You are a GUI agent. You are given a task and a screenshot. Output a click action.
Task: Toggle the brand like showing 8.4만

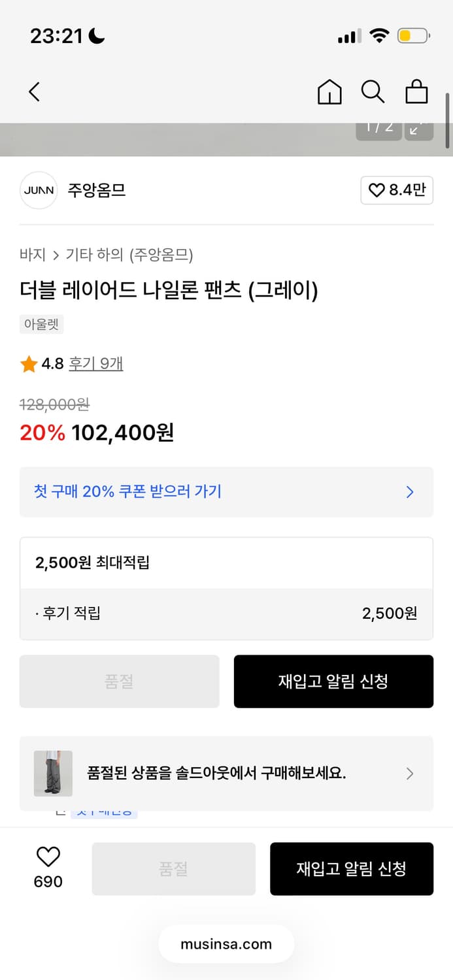(x=397, y=190)
